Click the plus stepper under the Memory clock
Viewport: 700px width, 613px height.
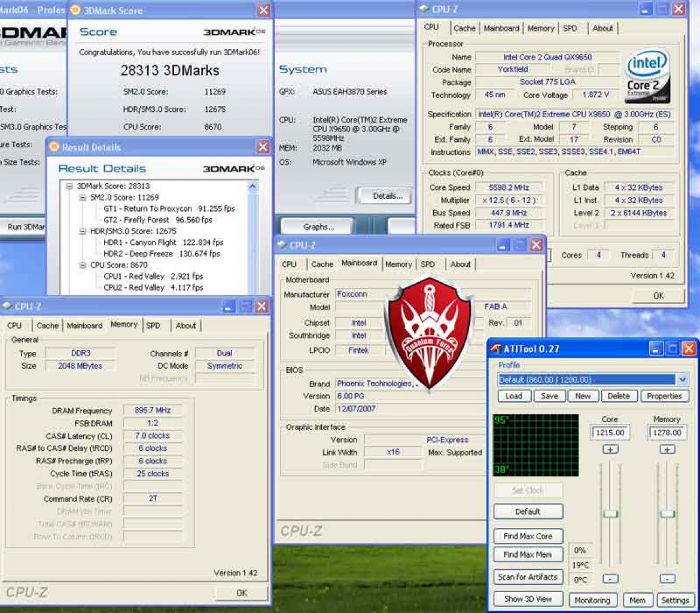click(667, 450)
